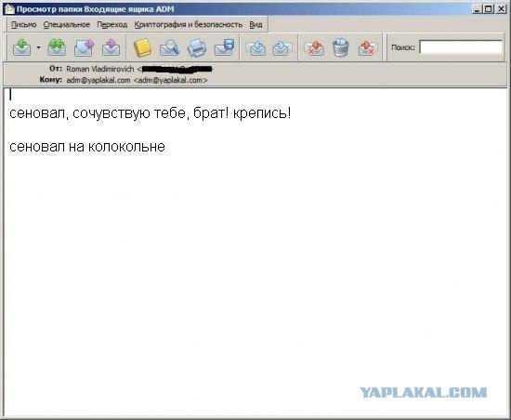The width and height of the screenshot is (511, 420).
Task: Click the Find in message magnifier icon
Action: 169,47
